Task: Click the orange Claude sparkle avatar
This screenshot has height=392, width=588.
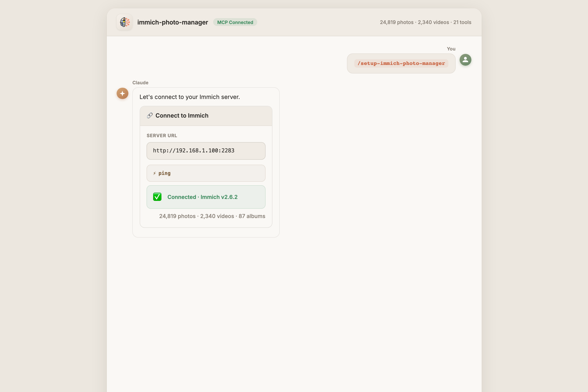Action: pyautogui.click(x=122, y=93)
